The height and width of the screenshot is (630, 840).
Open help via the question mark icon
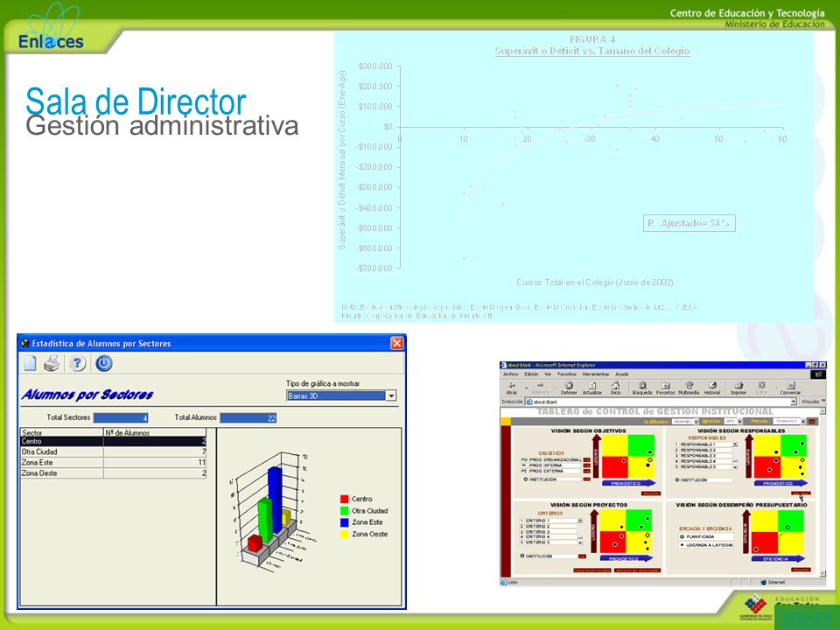point(78,363)
